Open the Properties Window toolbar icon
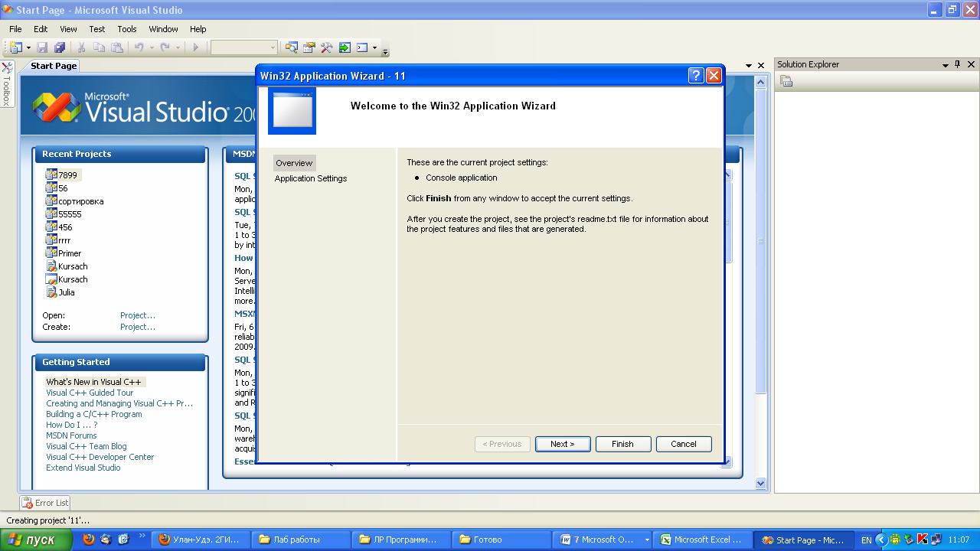 pos(309,47)
